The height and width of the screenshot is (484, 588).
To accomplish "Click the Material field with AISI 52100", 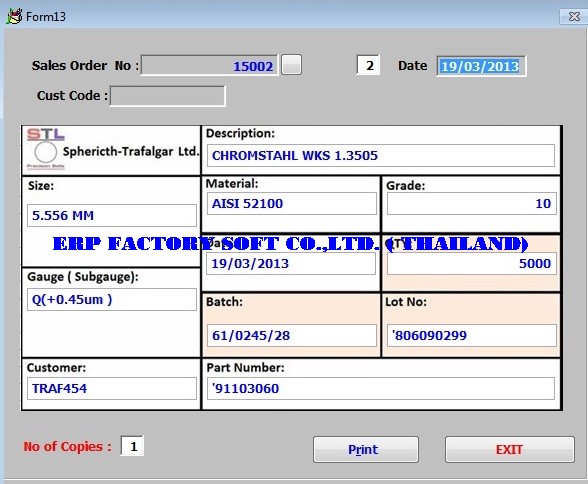I will pos(291,204).
